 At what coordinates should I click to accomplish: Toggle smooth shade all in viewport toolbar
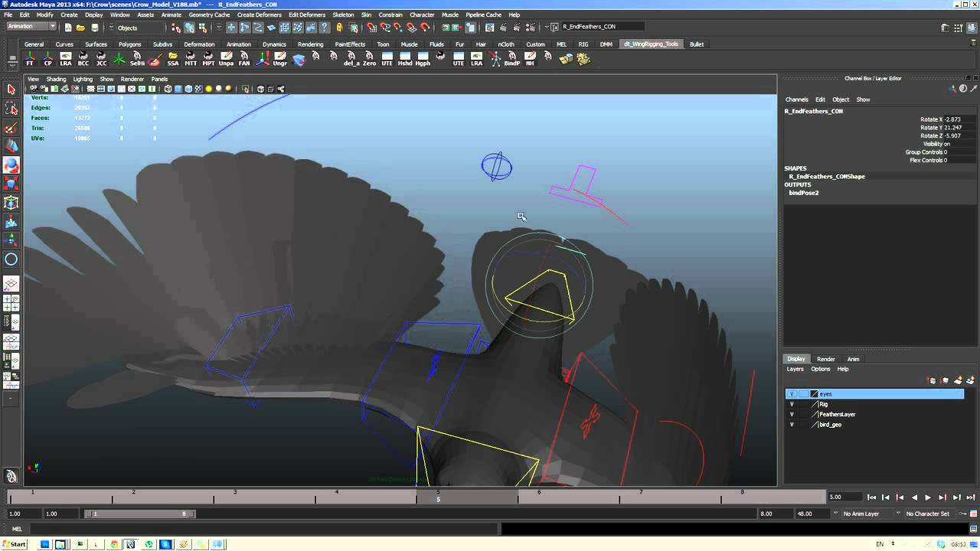(x=178, y=89)
